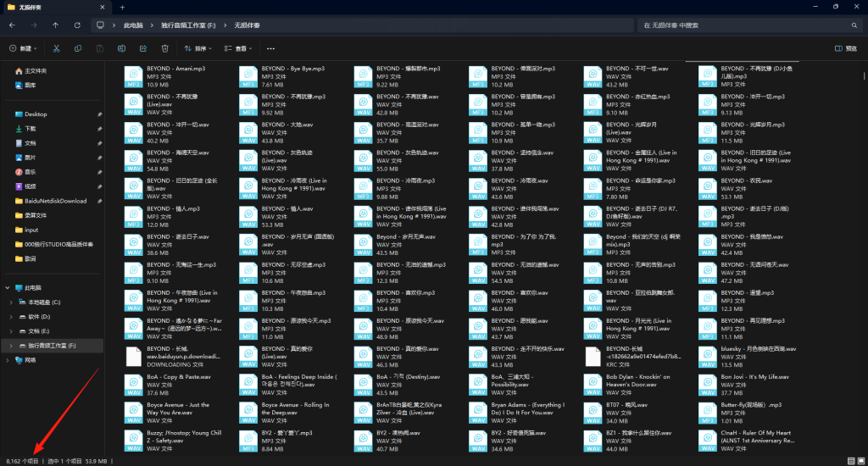
Task: Click the Rename icon in toolbar
Action: point(122,48)
